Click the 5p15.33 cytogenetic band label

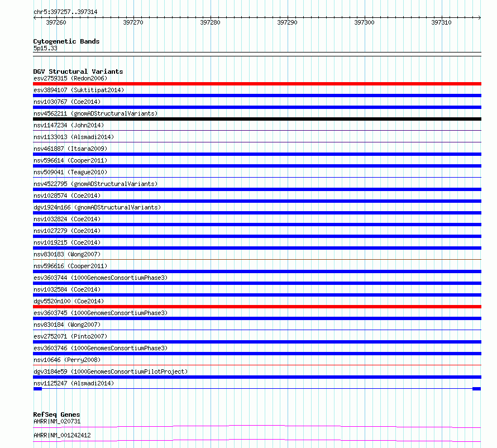pyautogui.click(x=45, y=48)
